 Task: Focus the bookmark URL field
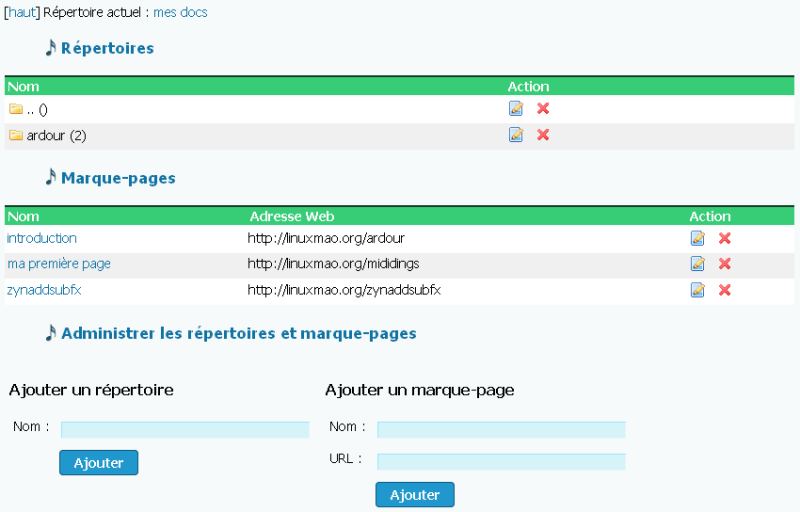501,462
